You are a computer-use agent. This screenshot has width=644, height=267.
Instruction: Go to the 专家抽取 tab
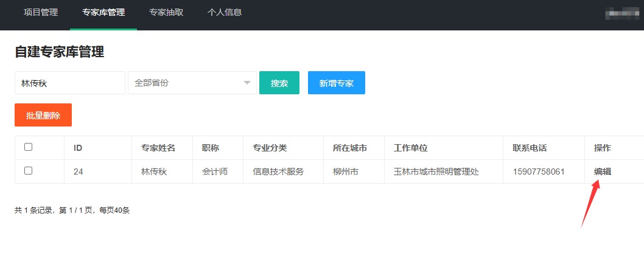(166, 12)
